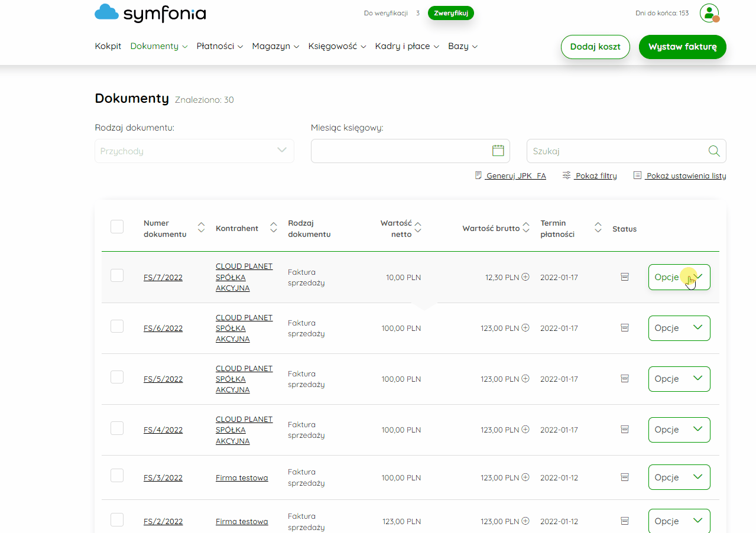Sort by Wartość netto column arrows

click(418, 227)
